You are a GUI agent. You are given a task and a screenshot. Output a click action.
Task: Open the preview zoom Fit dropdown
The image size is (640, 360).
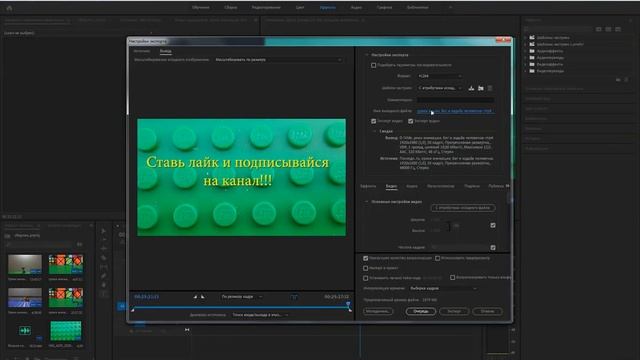(x=242, y=297)
